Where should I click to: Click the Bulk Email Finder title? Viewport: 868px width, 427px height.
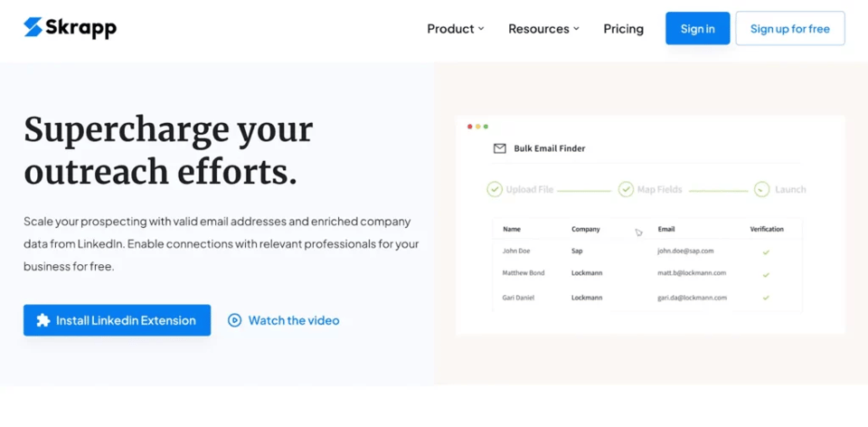pos(549,148)
